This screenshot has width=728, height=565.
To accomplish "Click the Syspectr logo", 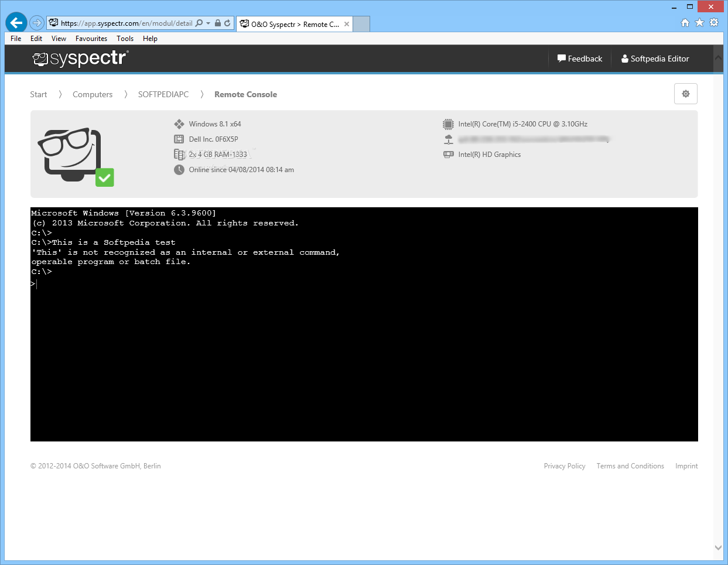I will [80, 59].
